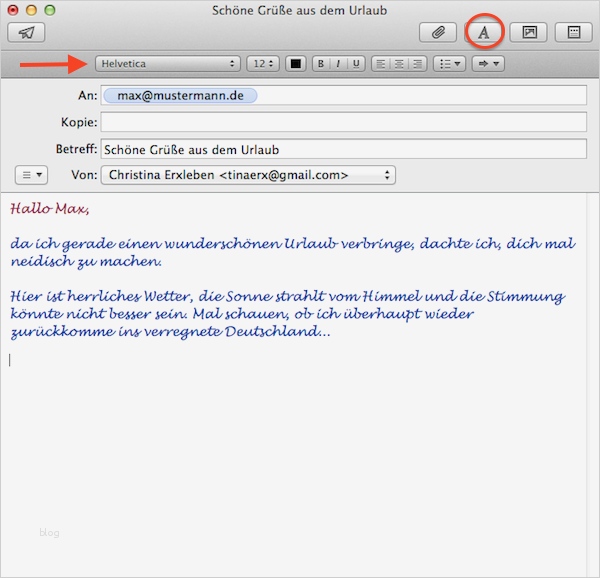Click the line starting 'Hier ist herrliches Wetter'
600x578 pixels.
[x=288, y=296]
